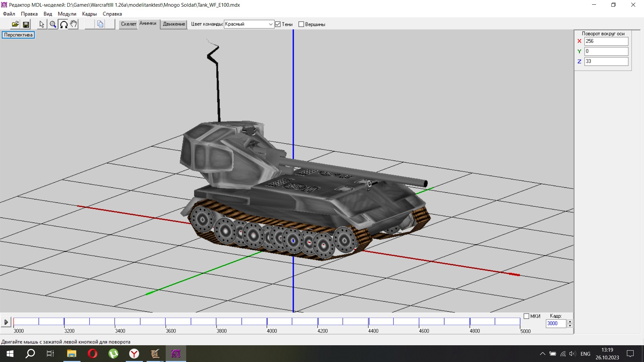Click the save floppy disk icon
This screenshot has width=644, height=362.
26,24
